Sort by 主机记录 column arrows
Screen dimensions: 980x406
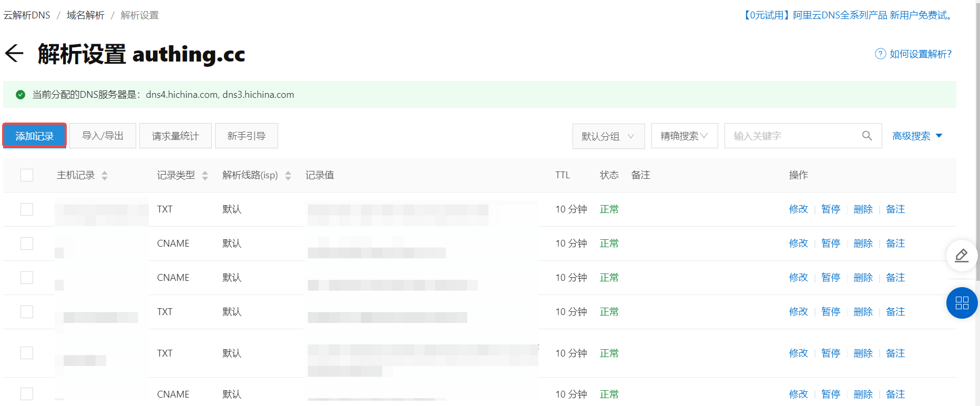[x=105, y=176]
